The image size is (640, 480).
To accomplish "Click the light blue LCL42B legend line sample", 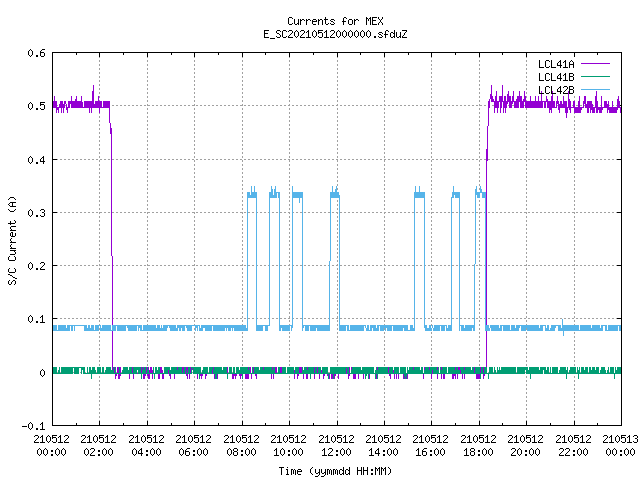I will pyautogui.click(x=595, y=90).
